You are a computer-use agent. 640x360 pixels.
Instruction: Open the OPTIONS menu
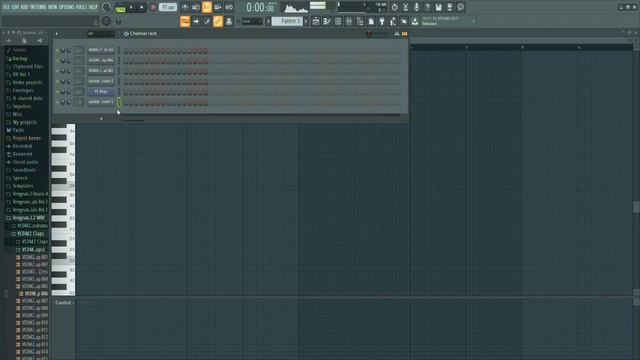(67, 7)
